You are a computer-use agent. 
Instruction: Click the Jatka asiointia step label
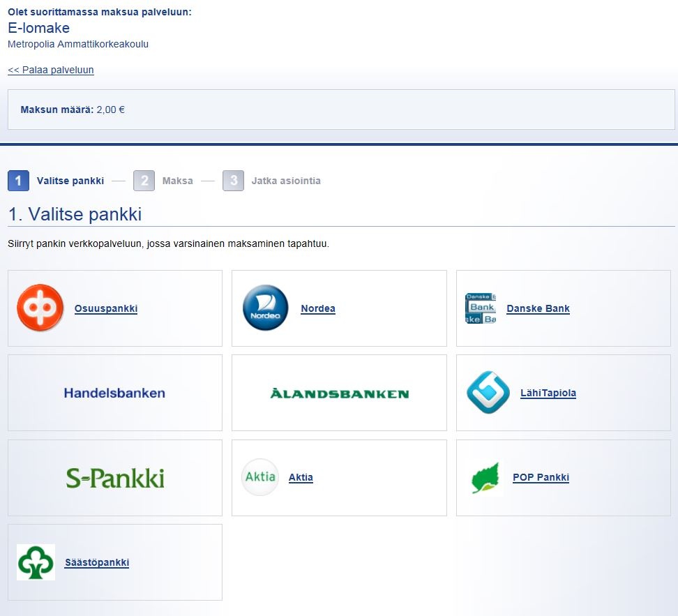tap(286, 181)
